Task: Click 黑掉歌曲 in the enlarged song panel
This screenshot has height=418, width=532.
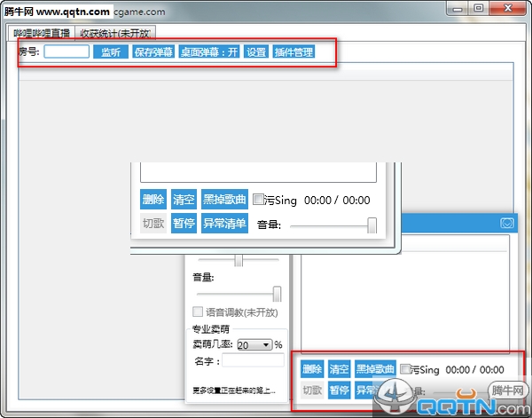Action: 224,200
